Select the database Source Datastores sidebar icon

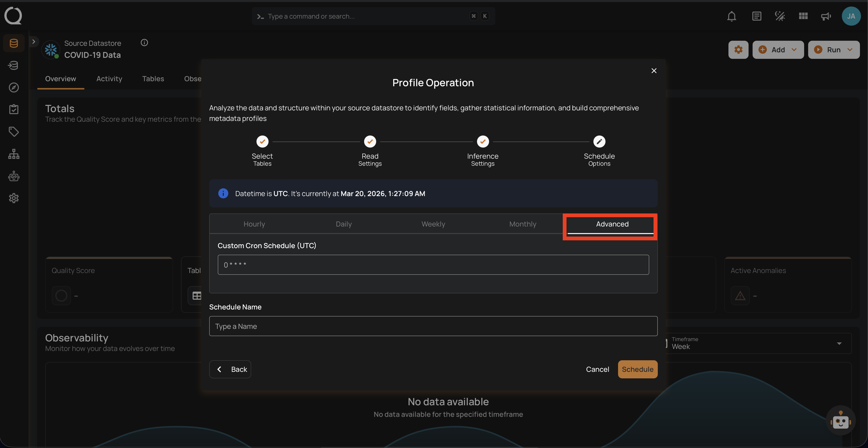pyautogui.click(x=14, y=43)
